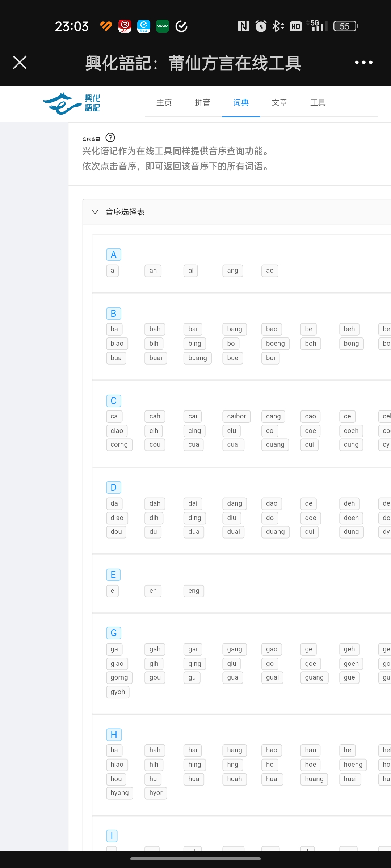This screenshot has width=391, height=868.
Task: Click the 'ciao' syllable tag
Action: pos(117,431)
